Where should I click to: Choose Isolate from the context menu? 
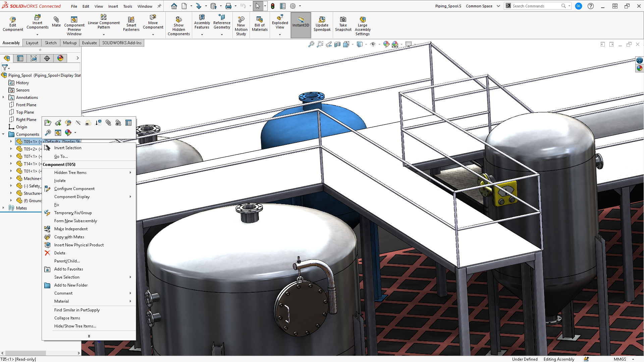(x=60, y=180)
